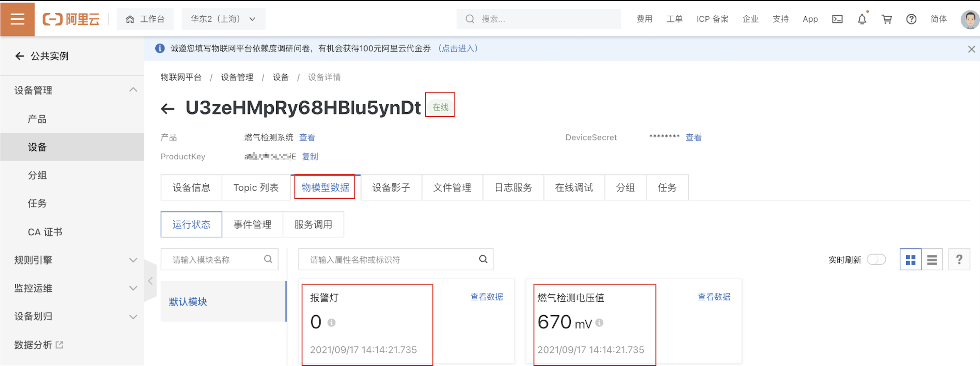Image resolution: width=980 pixels, height=366 pixels.
Task: Select the 服务调用 sub-tab
Action: click(313, 224)
